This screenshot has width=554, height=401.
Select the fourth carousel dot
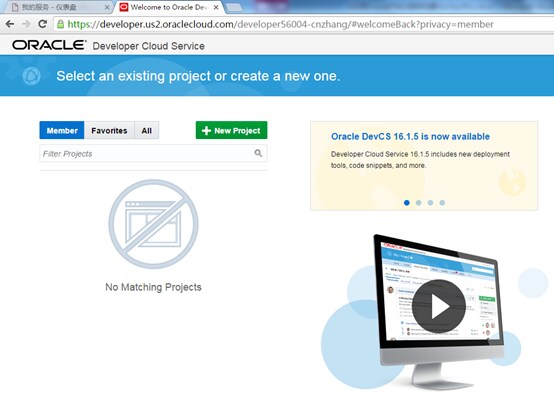(442, 202)
